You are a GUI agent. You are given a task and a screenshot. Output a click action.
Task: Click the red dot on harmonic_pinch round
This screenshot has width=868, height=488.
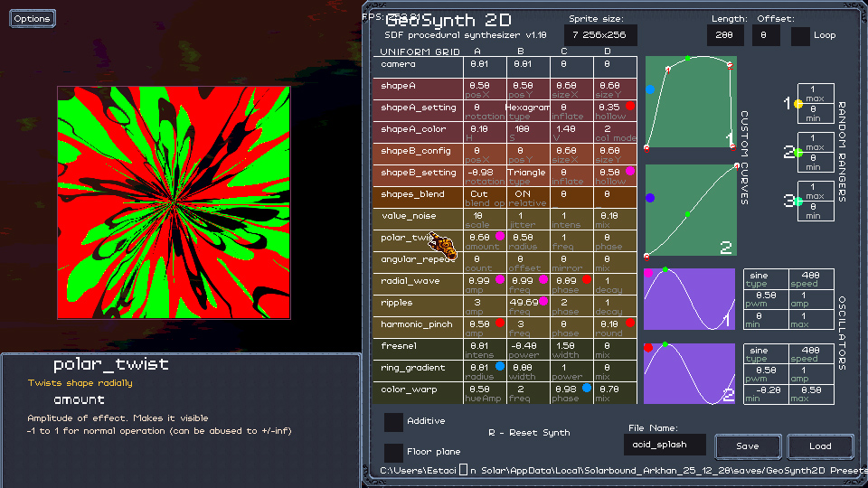coord(630,323)
